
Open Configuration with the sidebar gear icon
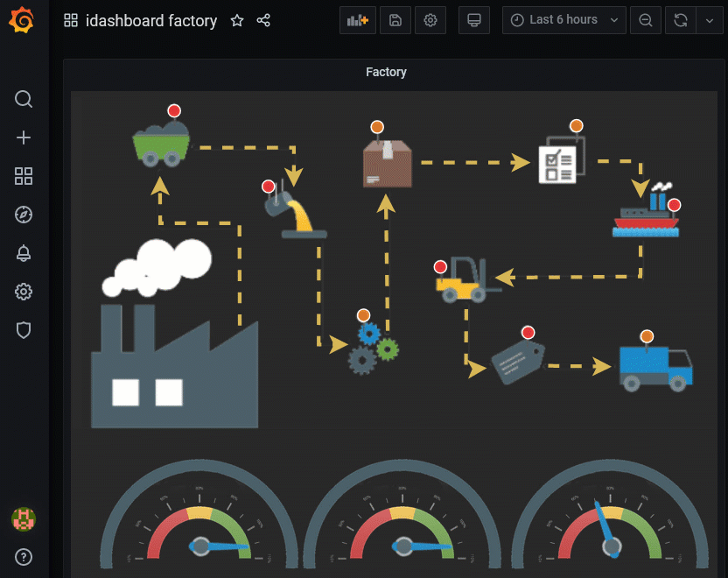tap(23, 292)
